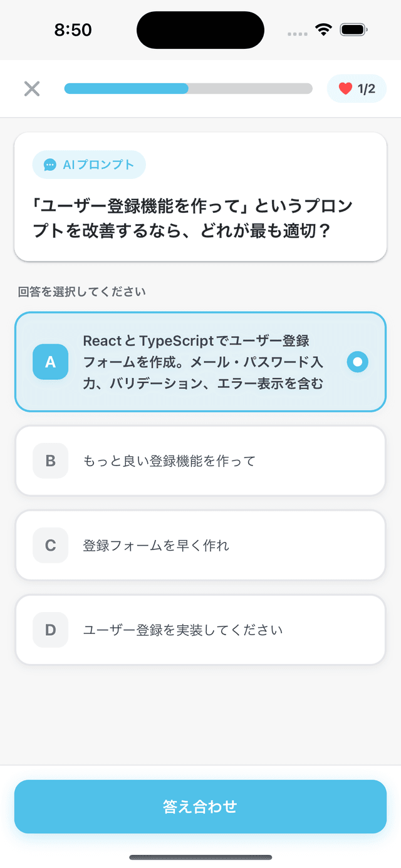Image resolution: width=401 pixels, height=868 pixels.
Task: Click the letter B badge on the second option
Action: pos(50,461)
